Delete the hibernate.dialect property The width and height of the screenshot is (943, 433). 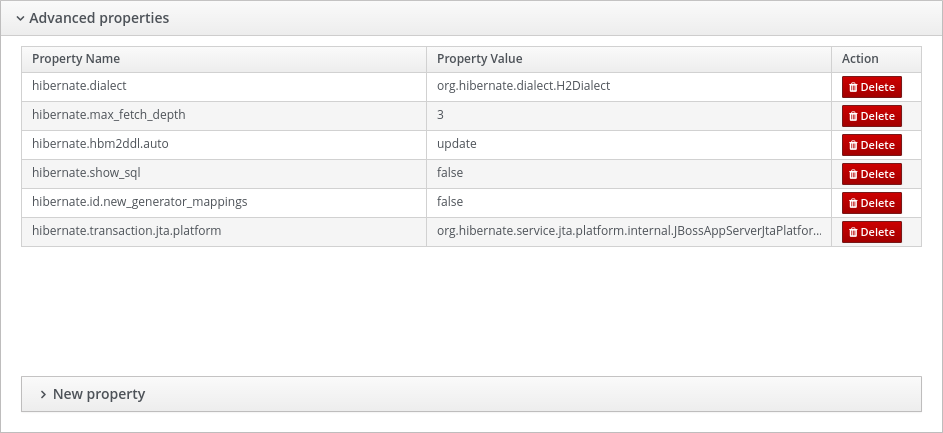click(x=871, y=87)
